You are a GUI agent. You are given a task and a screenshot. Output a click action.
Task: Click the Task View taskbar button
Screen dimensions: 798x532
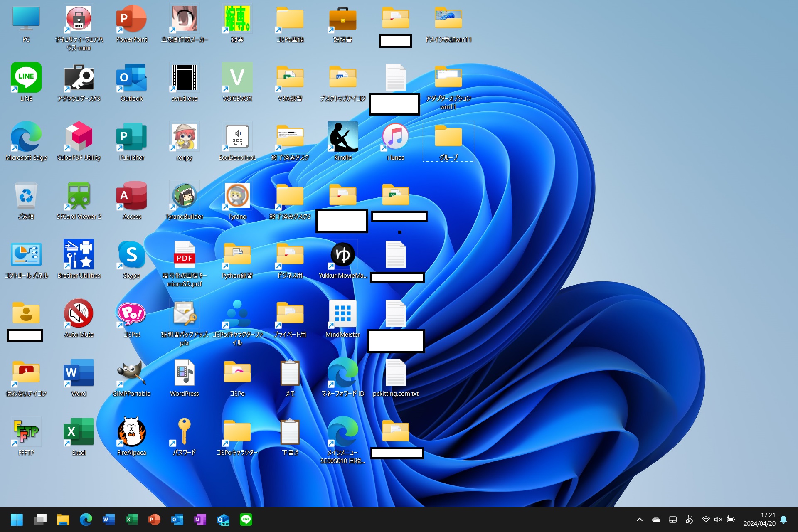40,520
